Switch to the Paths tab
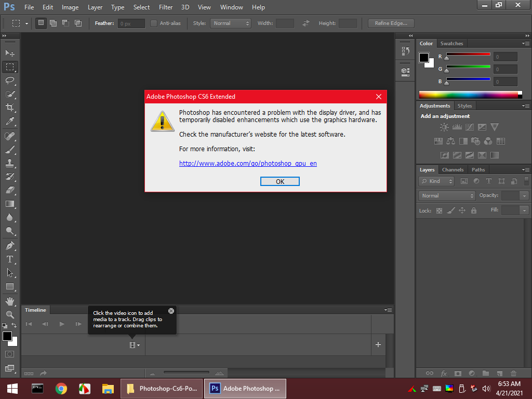 pos(478,170)
